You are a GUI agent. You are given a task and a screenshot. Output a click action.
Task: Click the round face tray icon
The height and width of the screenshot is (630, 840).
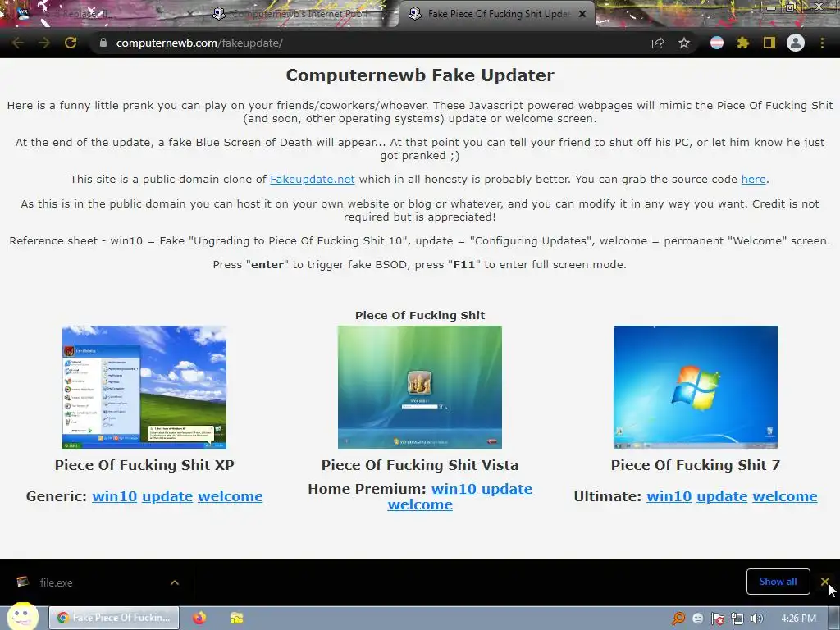(698, 619)
